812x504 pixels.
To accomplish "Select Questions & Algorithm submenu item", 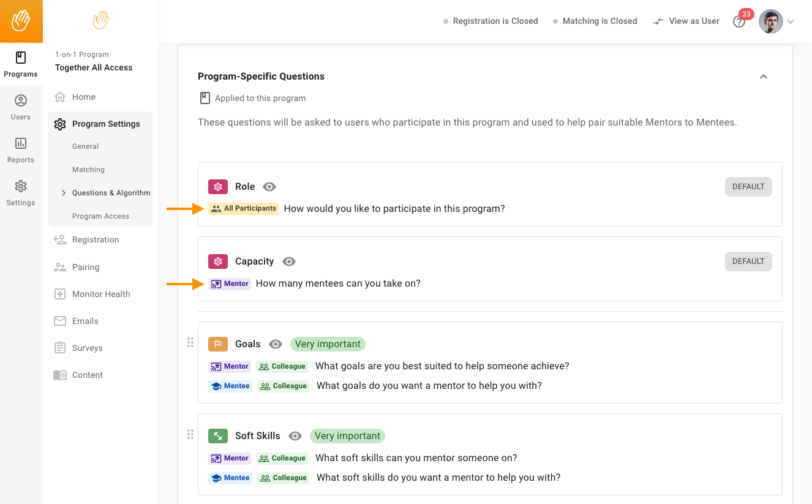I will [x=111, y=193].
